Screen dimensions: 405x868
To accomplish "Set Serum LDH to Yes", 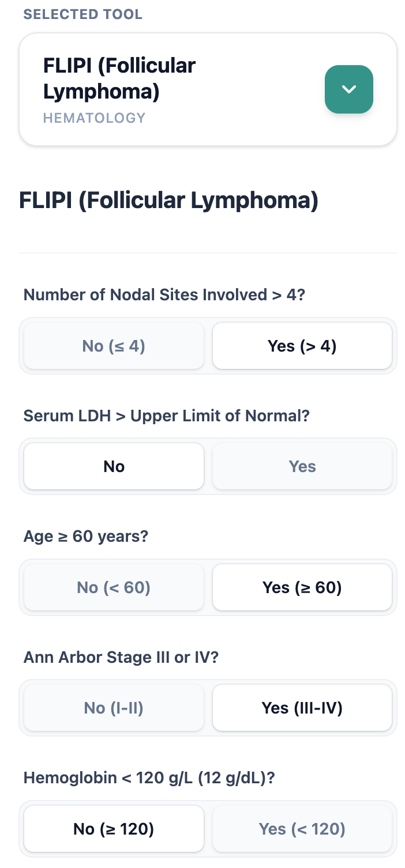I will [x=302, y=466].
